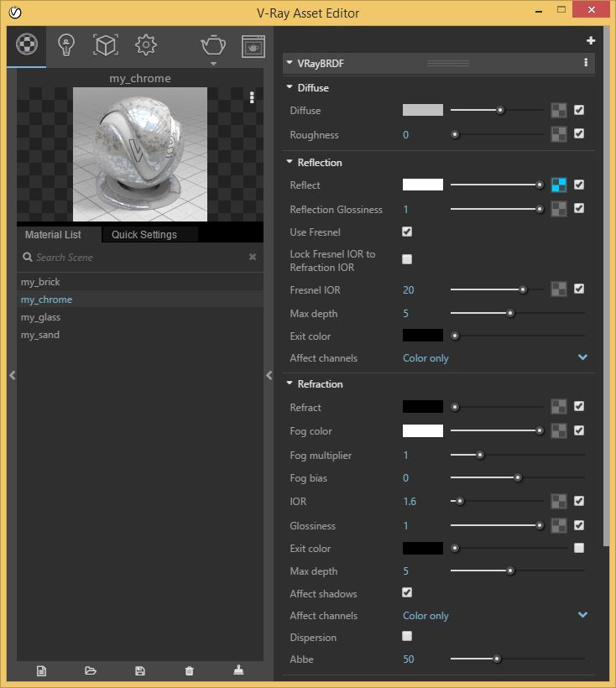Screen dimensions: 616x688
Task: Select the Materials panel icon
Action: click(x=25, y=46)
